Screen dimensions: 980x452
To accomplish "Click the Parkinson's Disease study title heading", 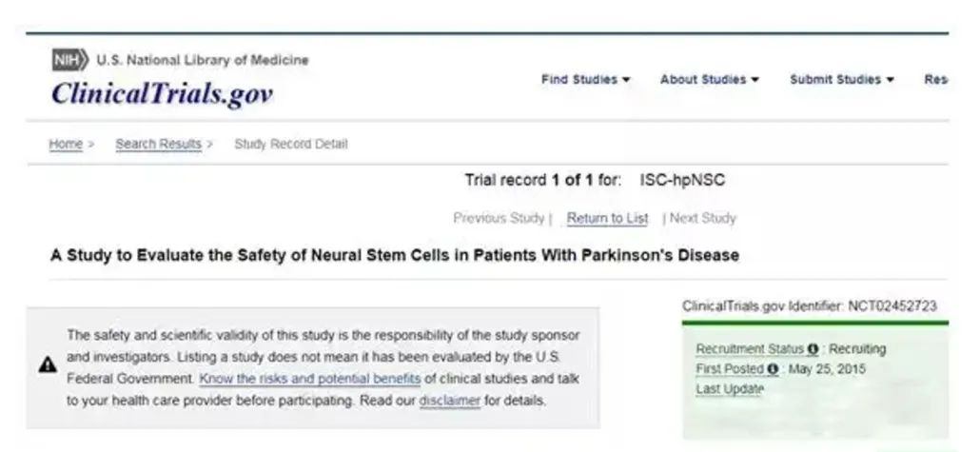I will 394,256.
